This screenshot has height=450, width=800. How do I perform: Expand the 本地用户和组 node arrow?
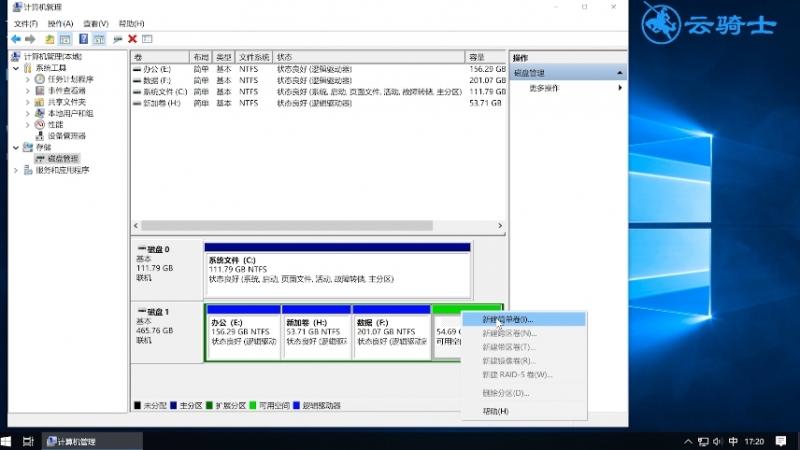[28, 113]
